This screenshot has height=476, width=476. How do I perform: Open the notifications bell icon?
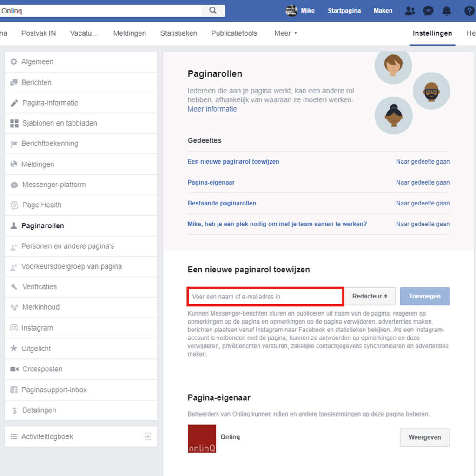point(447,11)
